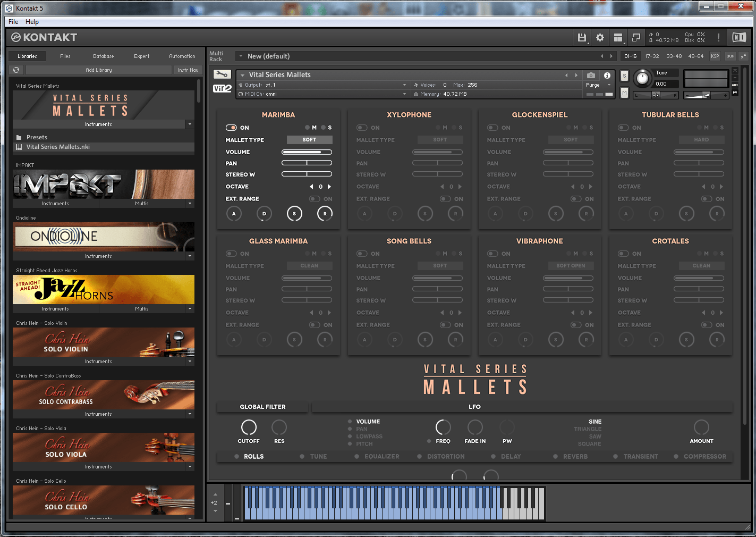Enable the ROLLS effect toggle
756x537 pixels.
click(237, 456)
